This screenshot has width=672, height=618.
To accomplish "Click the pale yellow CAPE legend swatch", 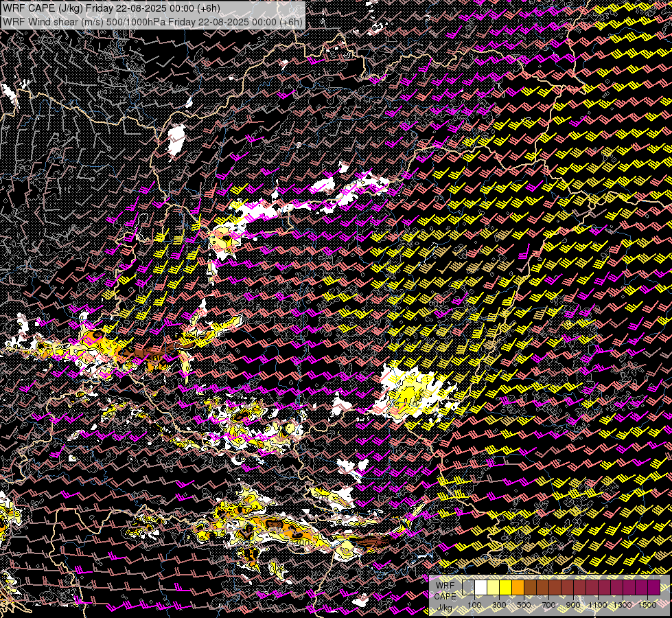I will (494, 587).
